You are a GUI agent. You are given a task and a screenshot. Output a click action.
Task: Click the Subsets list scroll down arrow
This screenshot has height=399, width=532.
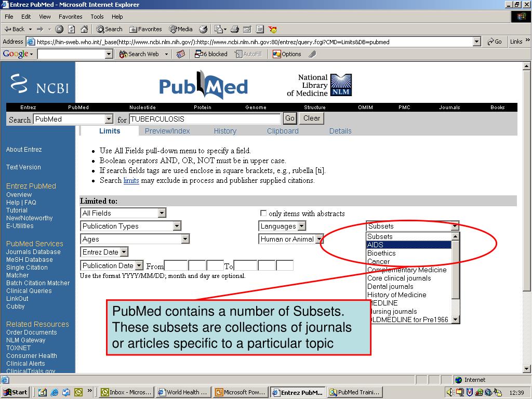click(x=456, y=320)
